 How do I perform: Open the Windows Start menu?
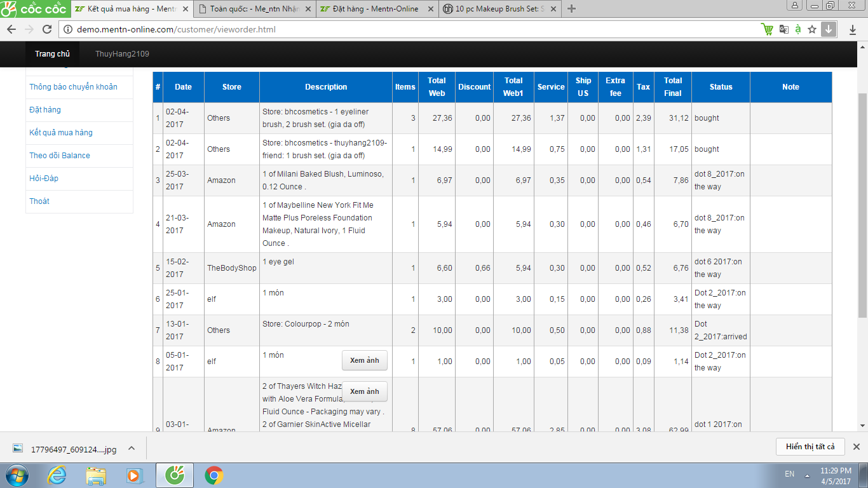click(17, 475)
